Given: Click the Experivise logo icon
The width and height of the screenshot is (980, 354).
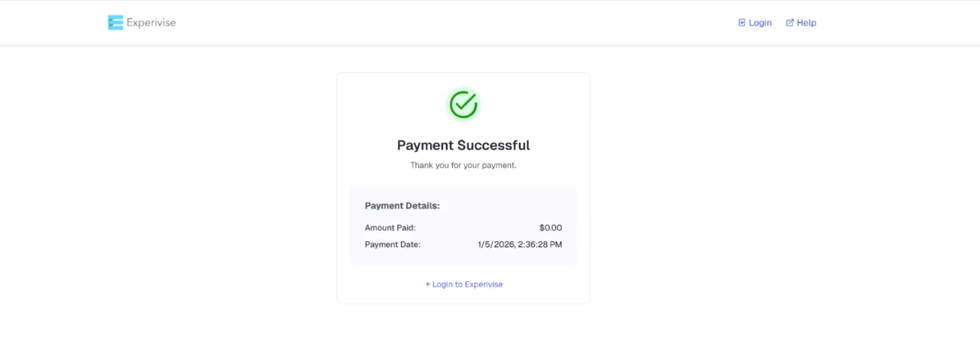Looking at the screenshot, I should point(115,22).
